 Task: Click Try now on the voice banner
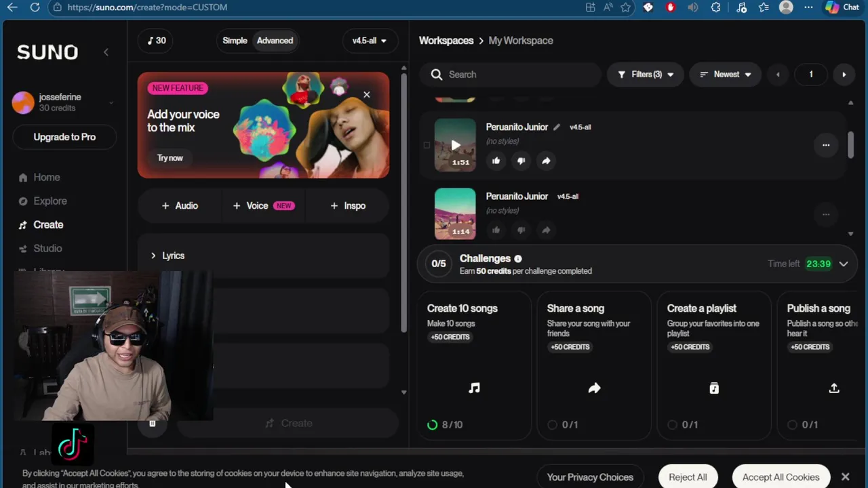[x=170, y=158]
